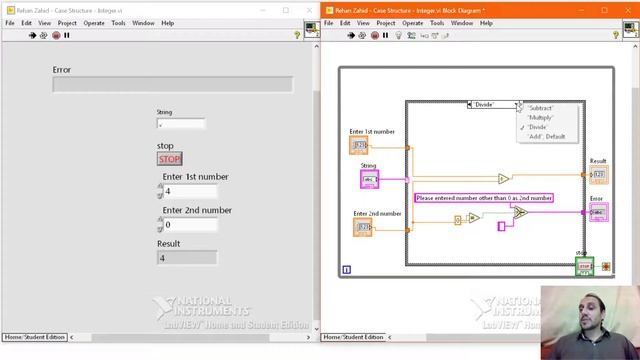This screenshot has width=640, height=360.
Task: Click red STOP button on front panel
Action: [169, 159]
